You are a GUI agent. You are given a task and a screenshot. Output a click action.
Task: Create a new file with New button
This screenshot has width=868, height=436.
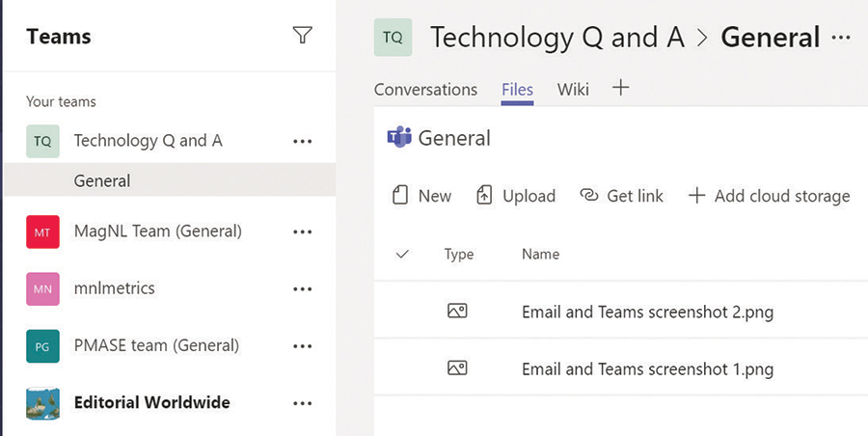(421, 196)
